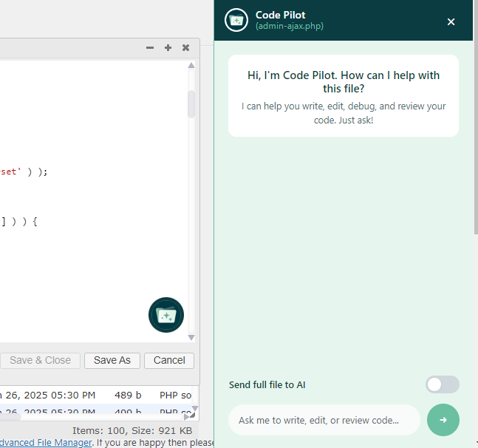Open the Advanced File Manager link
This screenshot has width=478, height=448.
point(46,443)
